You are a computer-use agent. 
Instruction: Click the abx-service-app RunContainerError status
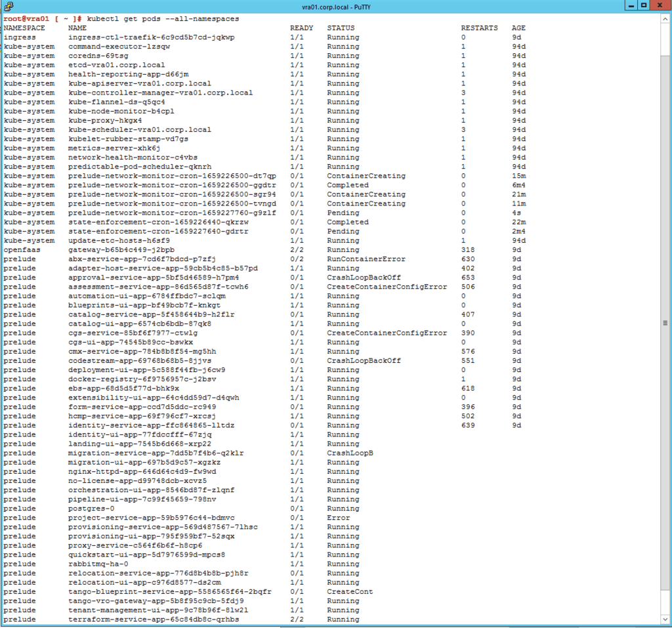click(x=366, y=259)
